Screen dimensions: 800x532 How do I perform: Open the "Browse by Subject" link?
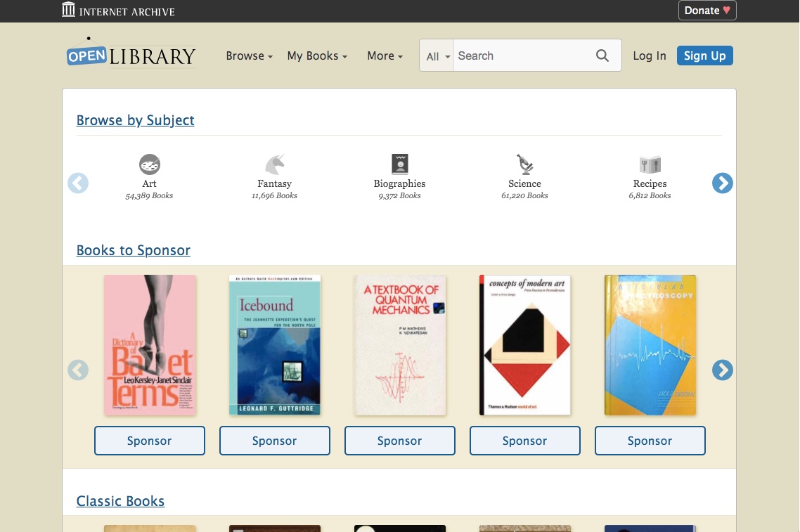(x=135, y=120)
